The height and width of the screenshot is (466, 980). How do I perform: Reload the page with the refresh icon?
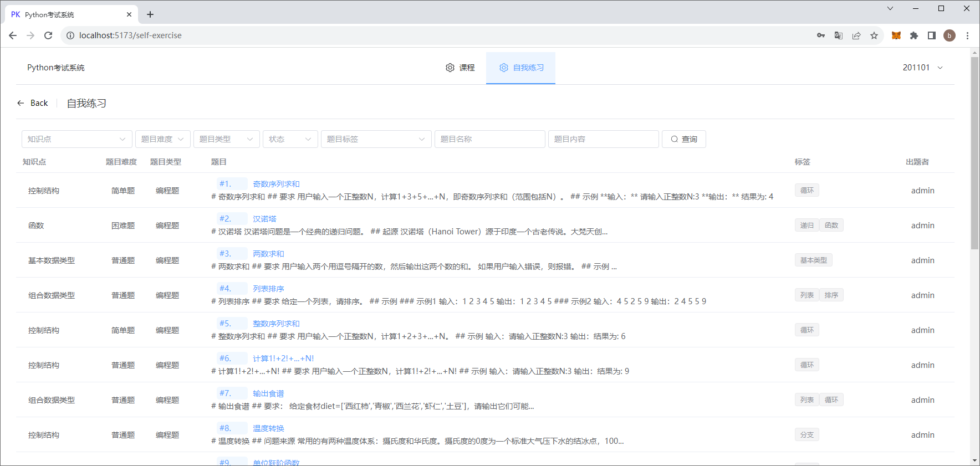coord(48,35)
